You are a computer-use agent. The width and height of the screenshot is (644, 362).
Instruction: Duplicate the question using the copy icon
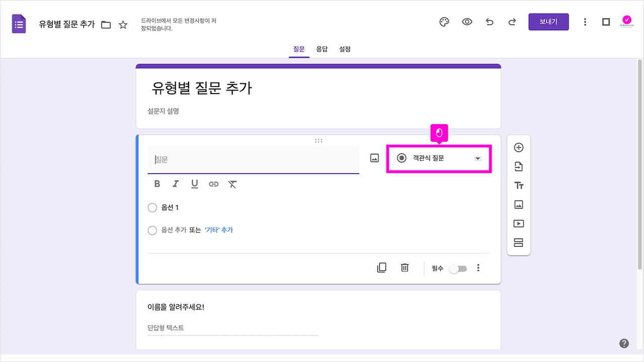(381, 267)
